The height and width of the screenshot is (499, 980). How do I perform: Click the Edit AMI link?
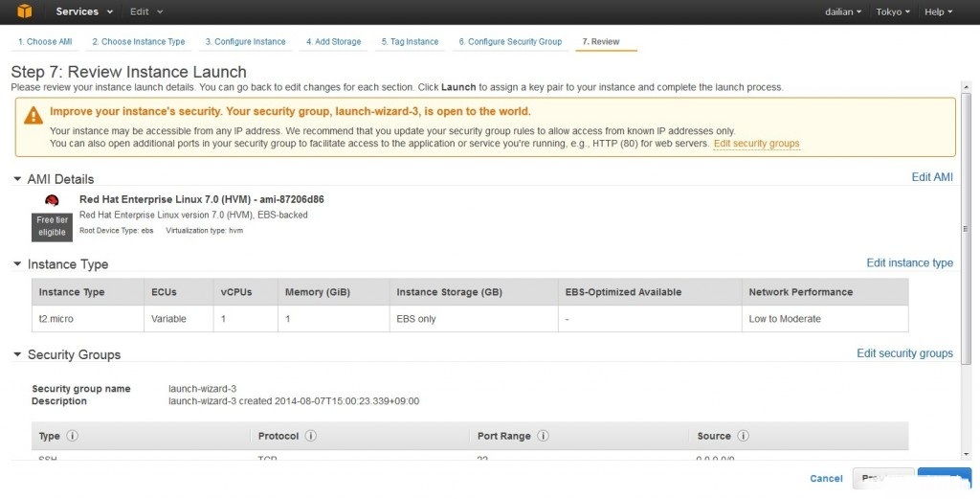pos(931,177)
